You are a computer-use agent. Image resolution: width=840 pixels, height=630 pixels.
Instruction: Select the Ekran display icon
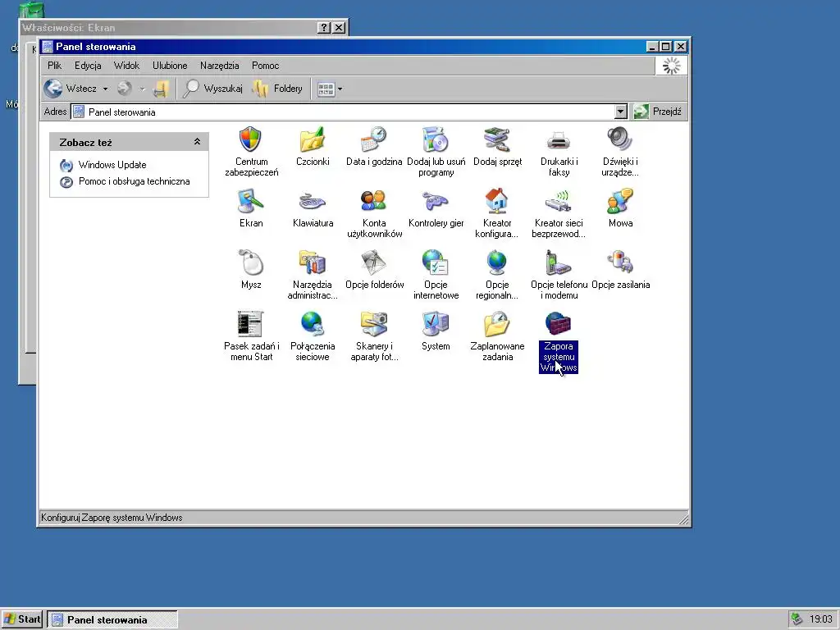(x=251, y=208)
